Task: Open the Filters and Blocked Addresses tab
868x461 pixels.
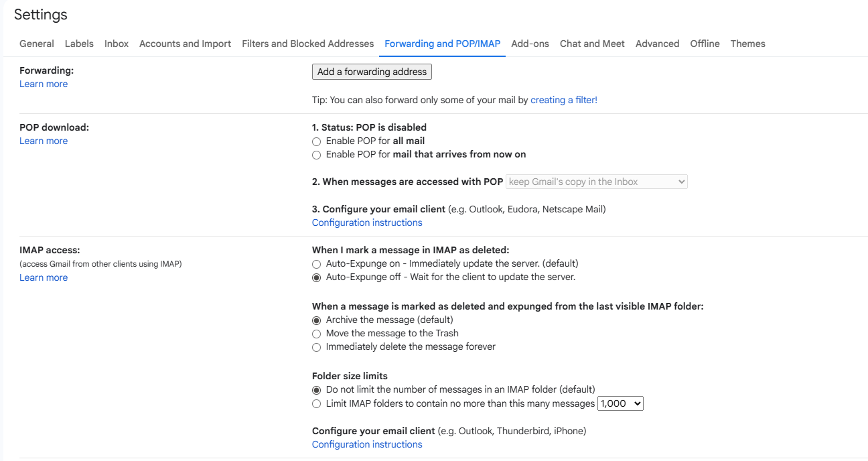Action: pyautogui.click(x=308, y=44)
